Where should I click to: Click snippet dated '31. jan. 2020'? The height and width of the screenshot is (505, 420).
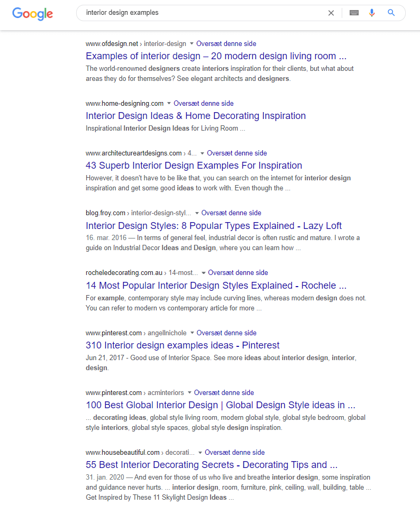click(229, 488)
